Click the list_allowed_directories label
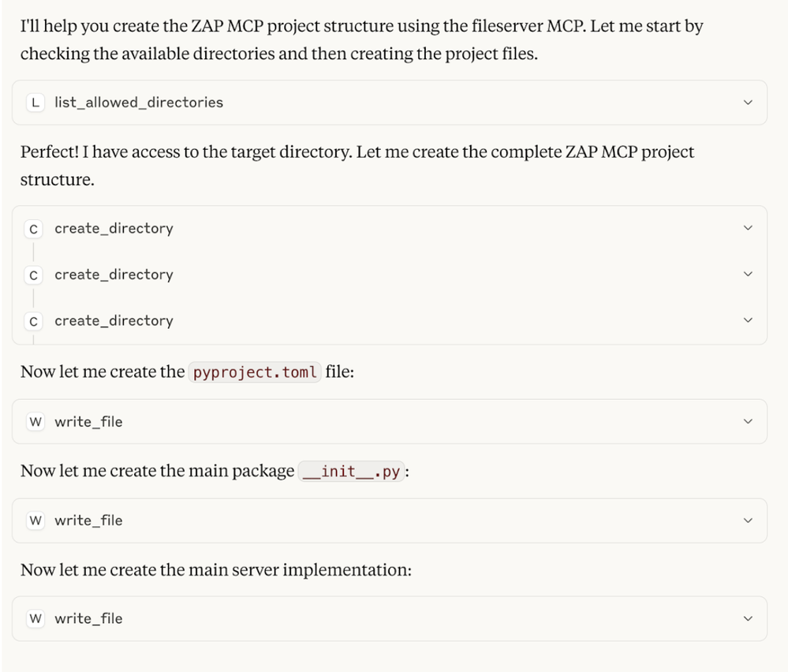The image size is (788, 672). click(139, 103)
